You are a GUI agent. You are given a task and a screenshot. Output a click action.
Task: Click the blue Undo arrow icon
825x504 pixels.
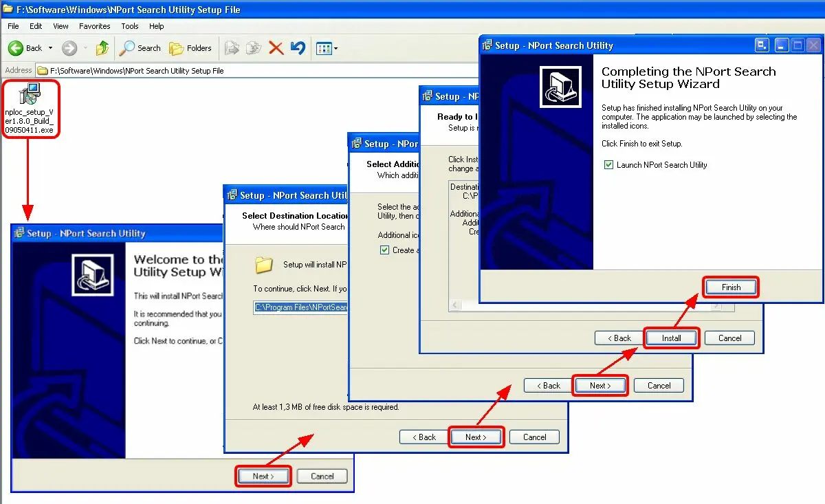coord(298,48)
